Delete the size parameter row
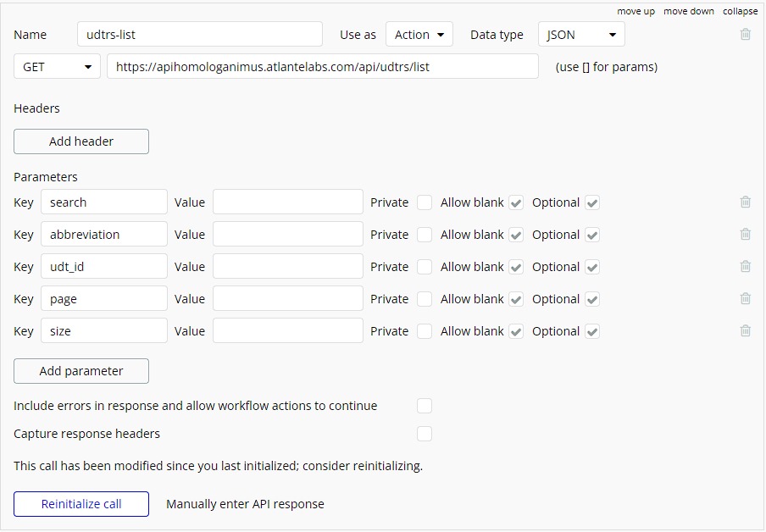This screenshot has width=766, height=532. (x=745, y=330)
